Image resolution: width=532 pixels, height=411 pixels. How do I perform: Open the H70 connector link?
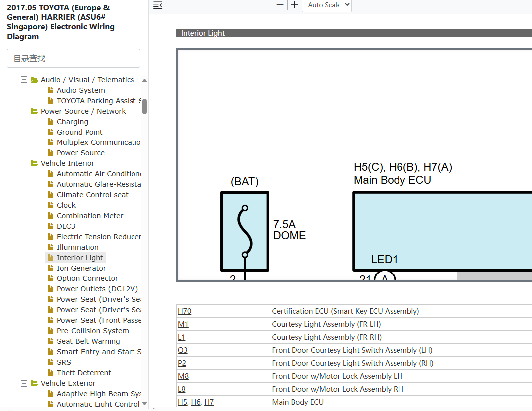click(x=185, y=311)
